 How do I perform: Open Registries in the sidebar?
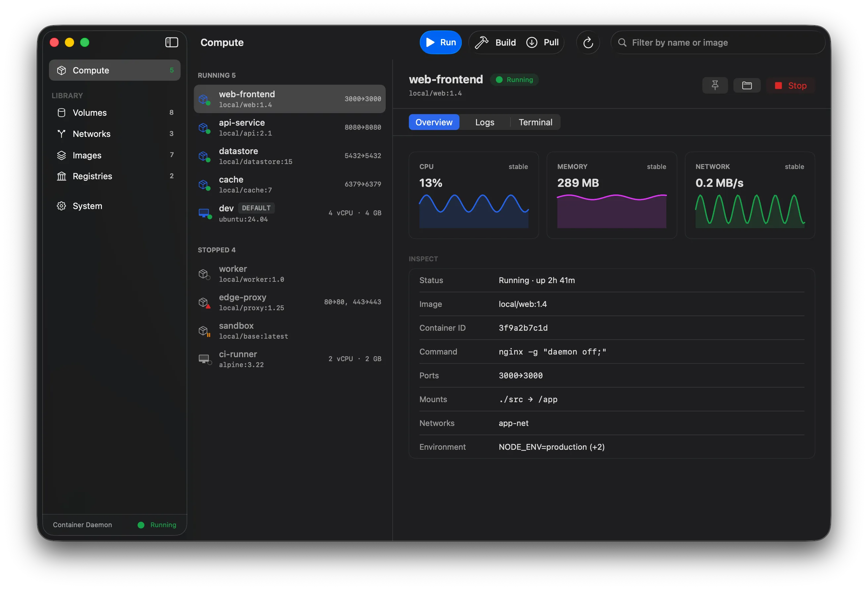tap(115, 176)
